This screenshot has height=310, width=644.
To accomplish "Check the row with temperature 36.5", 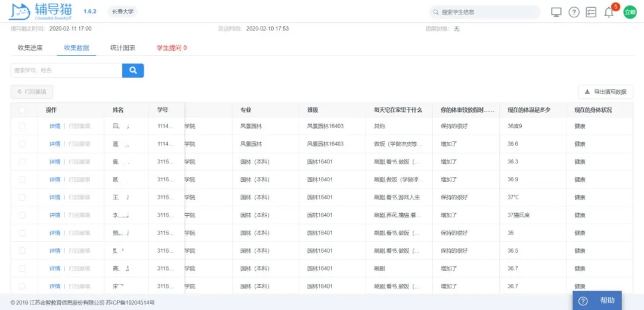I will [22, 250].
